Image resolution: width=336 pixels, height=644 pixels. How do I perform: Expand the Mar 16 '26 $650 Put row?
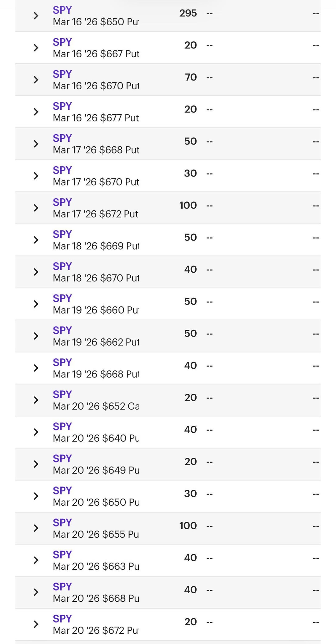coord(36,16)
